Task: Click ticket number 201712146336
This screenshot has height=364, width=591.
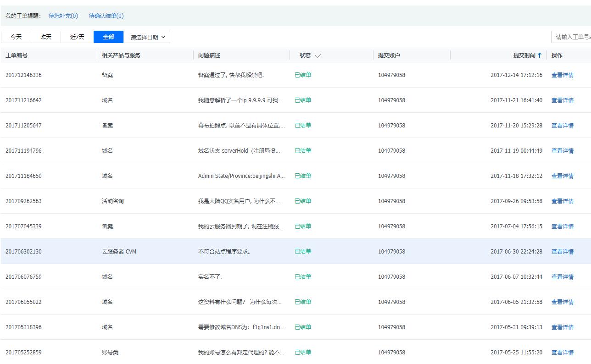Action: click(x=23, y=75)
